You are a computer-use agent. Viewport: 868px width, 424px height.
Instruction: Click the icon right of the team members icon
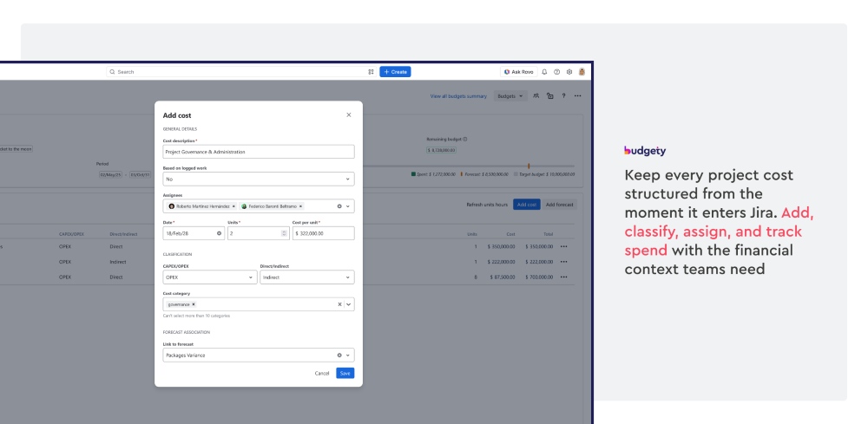(549, 95)
